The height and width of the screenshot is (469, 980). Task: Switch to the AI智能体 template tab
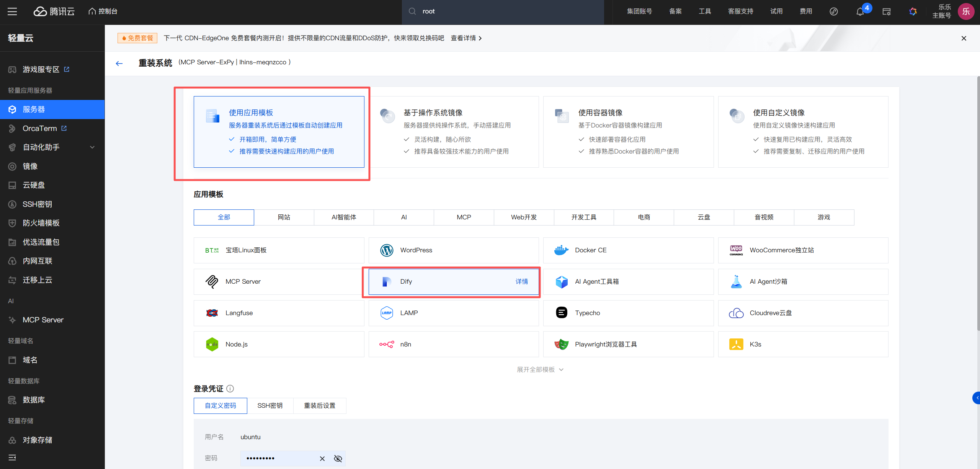[x=344, y=217]
